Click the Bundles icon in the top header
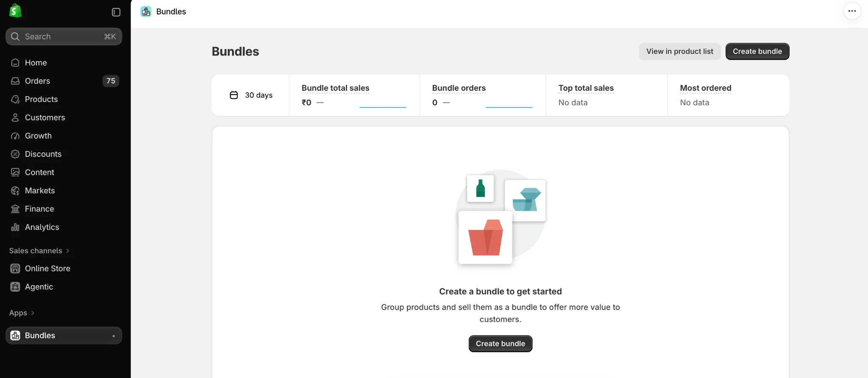This screenshot has width=868, height=378. pyautogui.click(x=146, y=11)
